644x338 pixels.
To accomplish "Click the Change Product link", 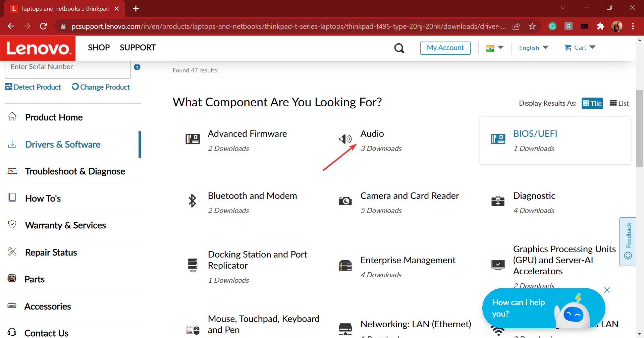I will [101, 87].
